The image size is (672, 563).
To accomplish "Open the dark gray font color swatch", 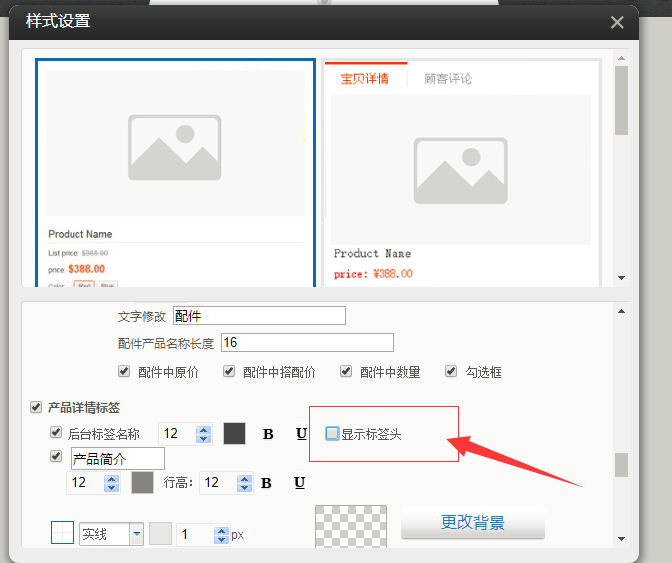I will (x=234, y=434).
